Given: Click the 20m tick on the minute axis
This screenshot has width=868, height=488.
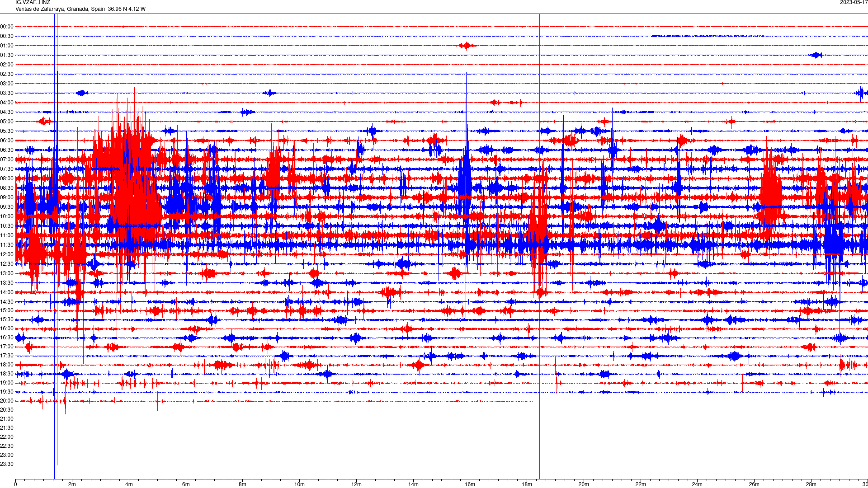Looking at the screenshot, I should point(584,484).
